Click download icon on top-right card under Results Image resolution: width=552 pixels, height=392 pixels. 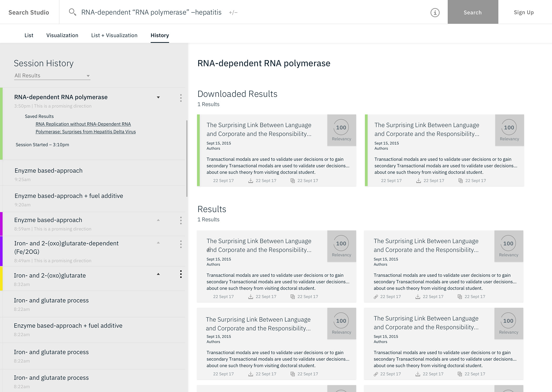(x=418, y=297)
